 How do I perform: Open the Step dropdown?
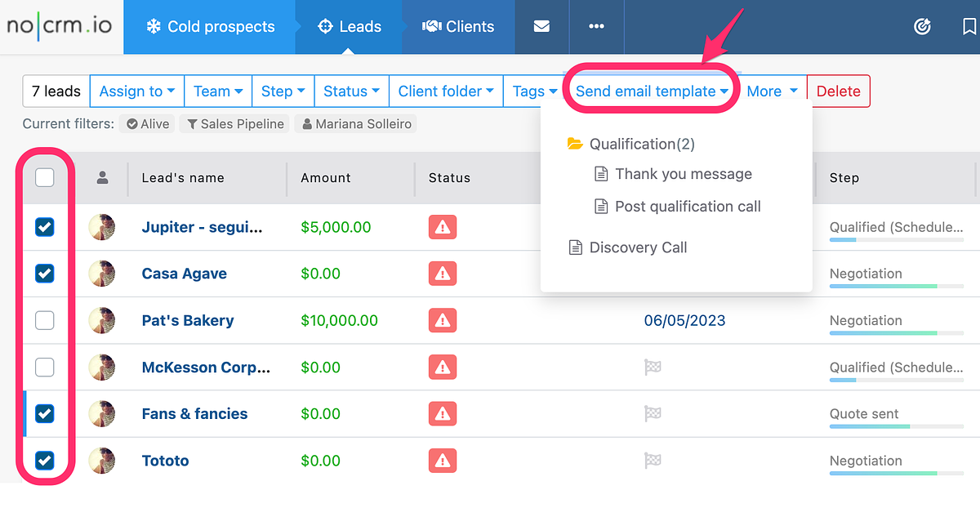pyautogui.click(x=283, y=91)
